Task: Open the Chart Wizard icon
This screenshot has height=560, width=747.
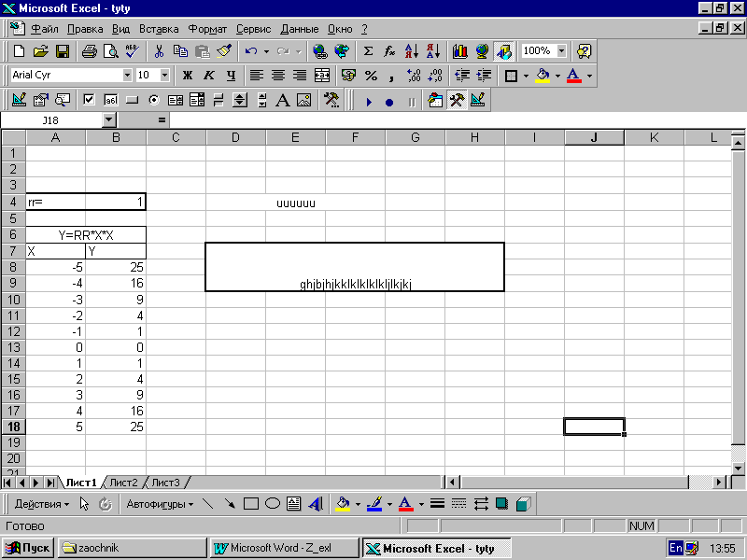Action: coord(459,51)
